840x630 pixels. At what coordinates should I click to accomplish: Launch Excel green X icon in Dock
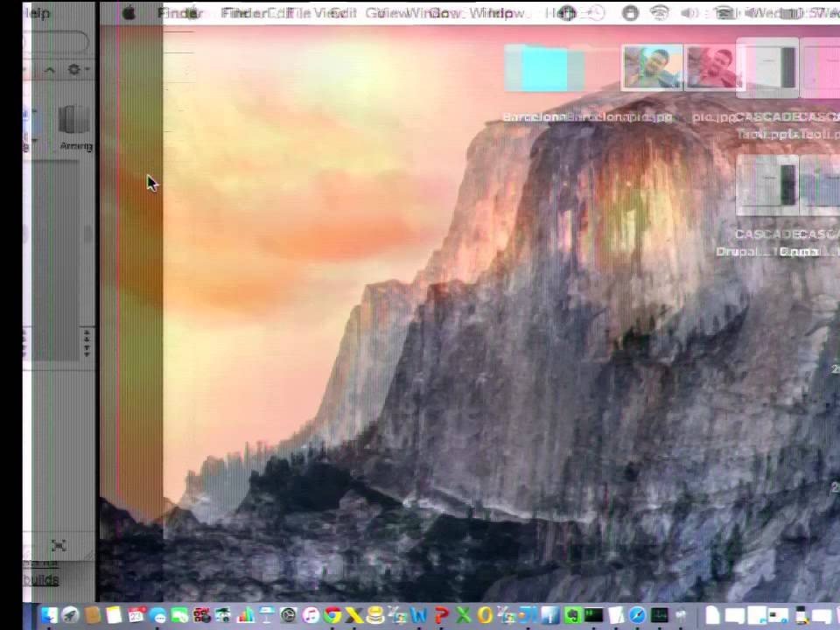click(x=462, y=615)
